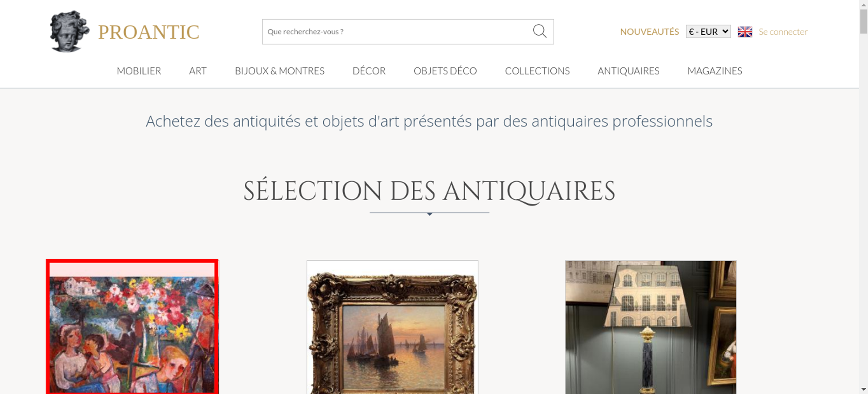Open the lamp with building lampshade thumbnail
The width and height of the screenshot is (868, 394).
(651, 327)
